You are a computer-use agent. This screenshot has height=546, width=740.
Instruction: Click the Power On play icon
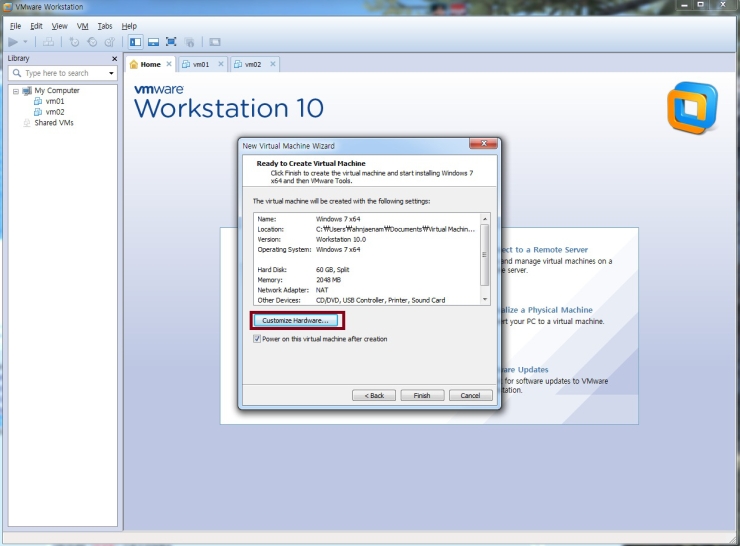click(12, 42)
